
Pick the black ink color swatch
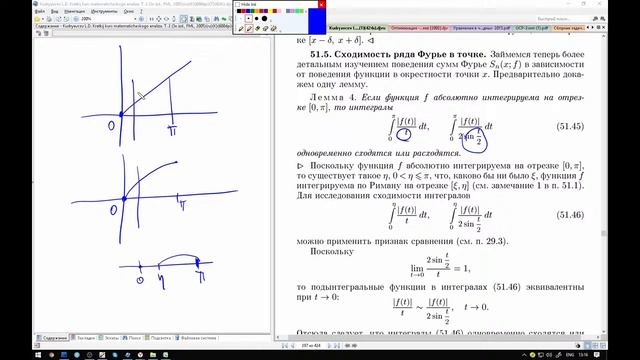tap(239, 11)
